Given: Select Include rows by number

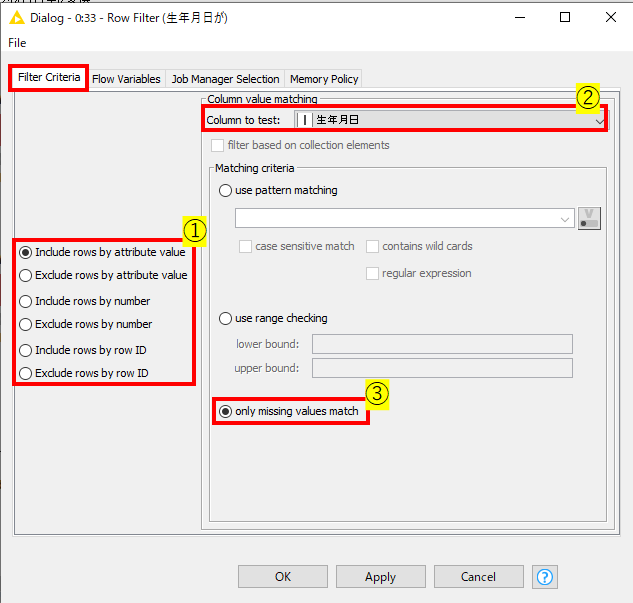Looking at the screenshot, I should 25,301.
